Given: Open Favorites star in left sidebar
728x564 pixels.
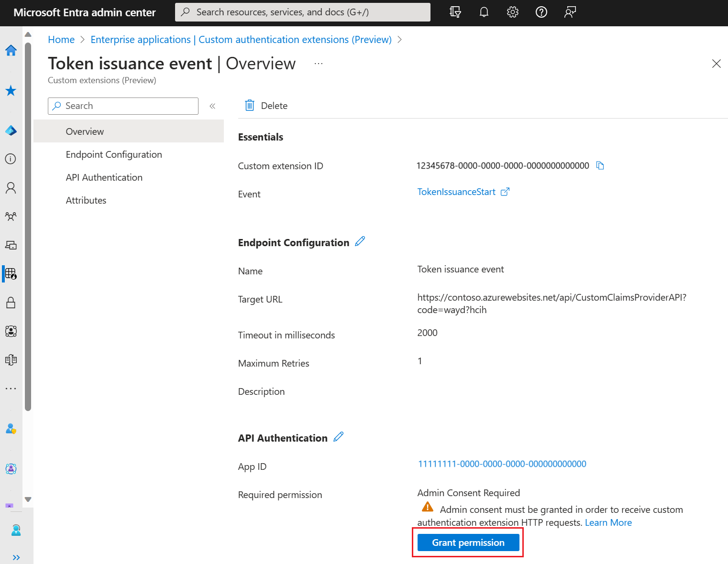Looking at the screenshot, I should [x=11, y=91].
